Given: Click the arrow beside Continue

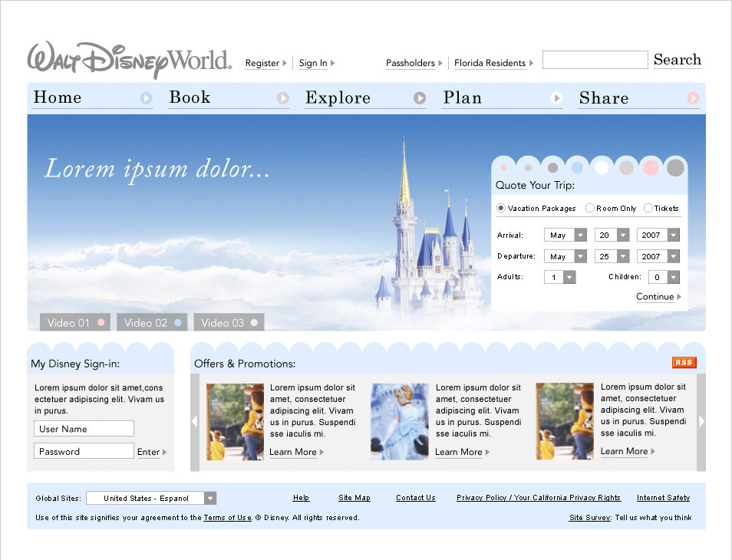Looking at the screenshot, I should (679, 297).
